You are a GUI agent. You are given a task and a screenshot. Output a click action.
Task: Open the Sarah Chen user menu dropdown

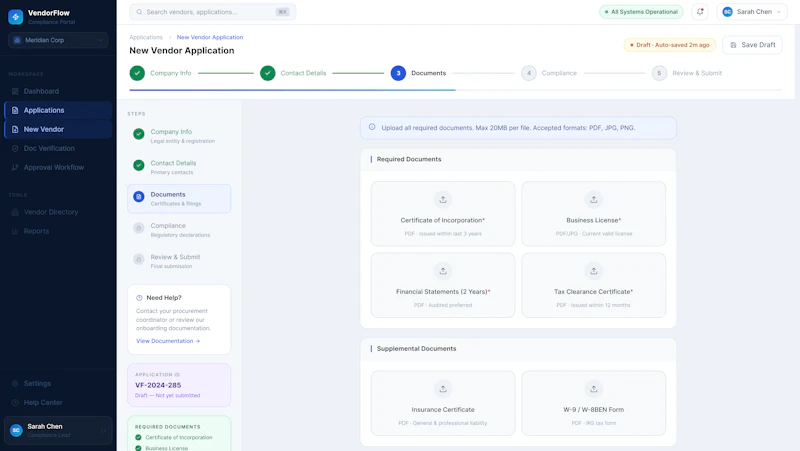point(752,12)
